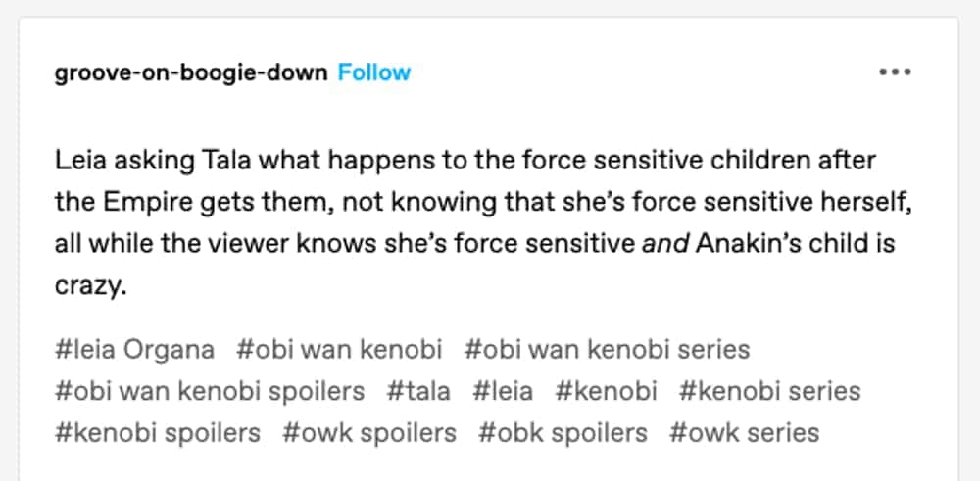Open the #owk spoilers tag
The height and width of the screenshot is (481, 980).
pos(369,432)
